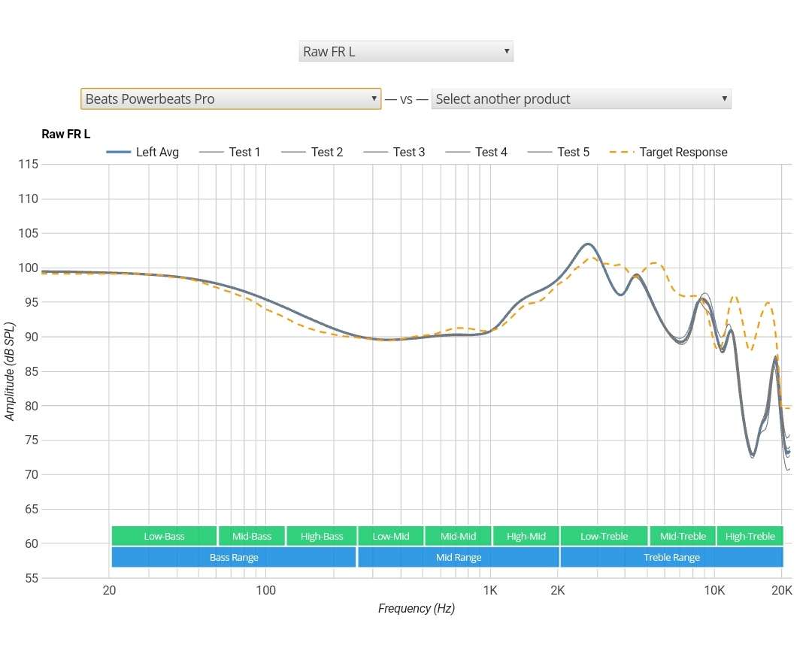The height and width of the screenshot is (672, 812).
Task: Click the '1K' frequency axis label
Action: click(490, 590)
